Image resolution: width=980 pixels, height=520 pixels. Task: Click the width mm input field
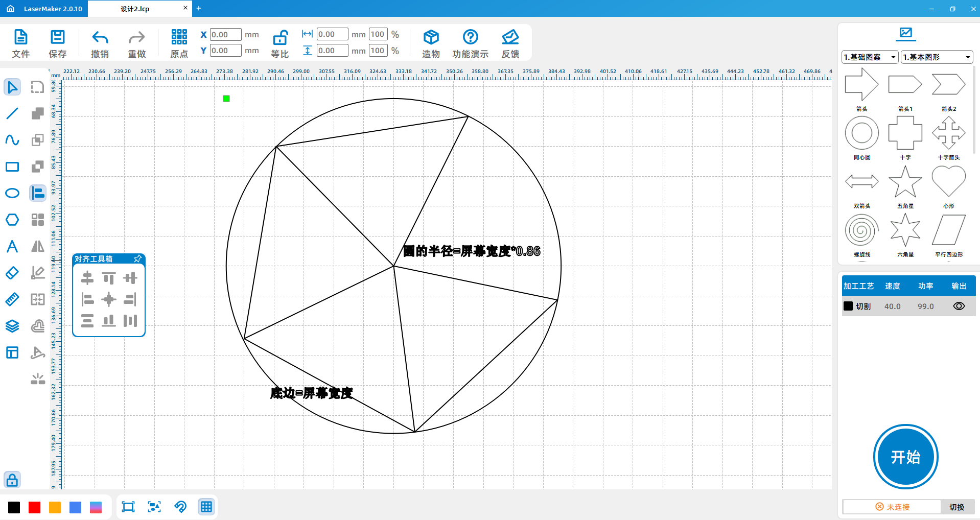point(333,34)
